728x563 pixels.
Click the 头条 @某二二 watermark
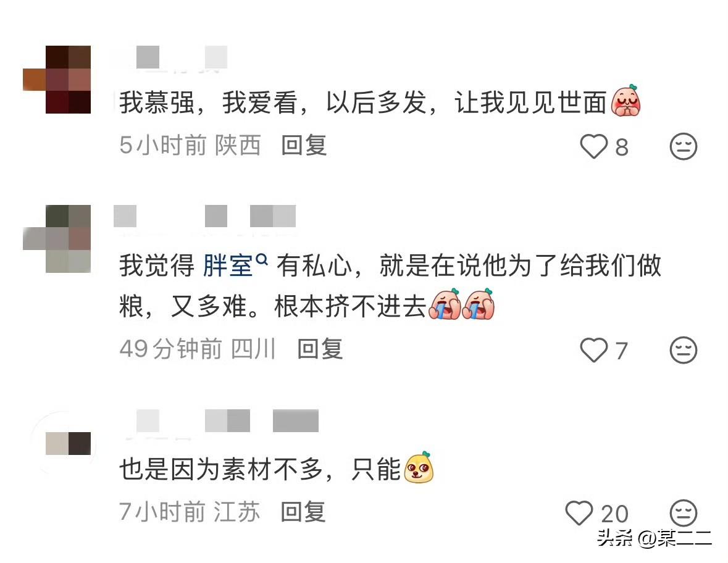[654, 538]
